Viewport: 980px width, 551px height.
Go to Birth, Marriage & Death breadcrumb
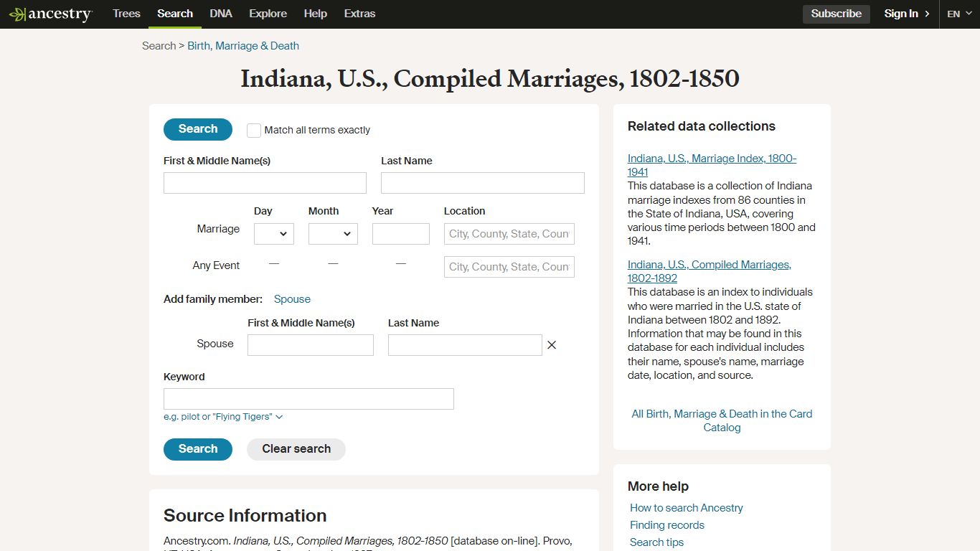tap(243, 46)
